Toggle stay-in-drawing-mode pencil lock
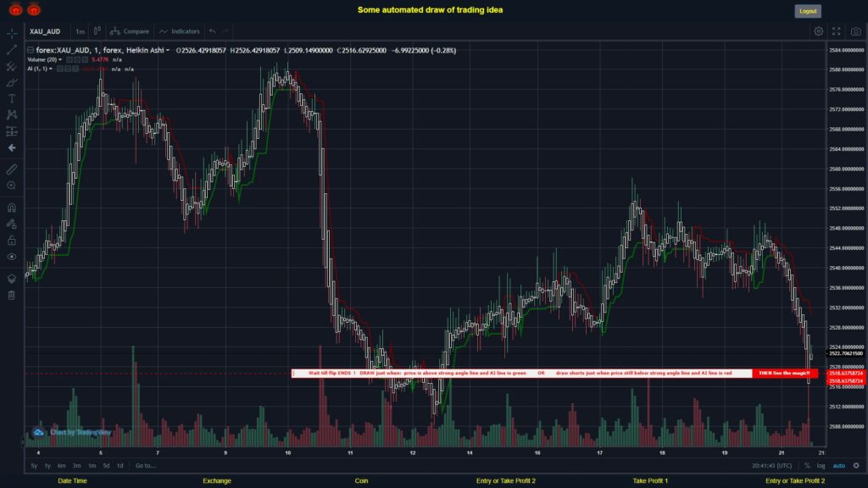Image resolution: width=868 pixels, height=488 pixels. [x=12, y=224]
